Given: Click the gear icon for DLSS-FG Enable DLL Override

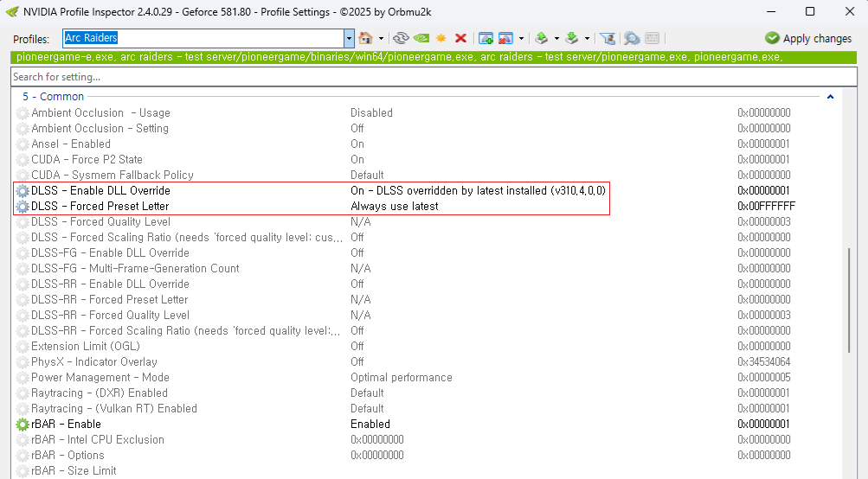Looking at the screenshot, I should click(x=23, y=253).
